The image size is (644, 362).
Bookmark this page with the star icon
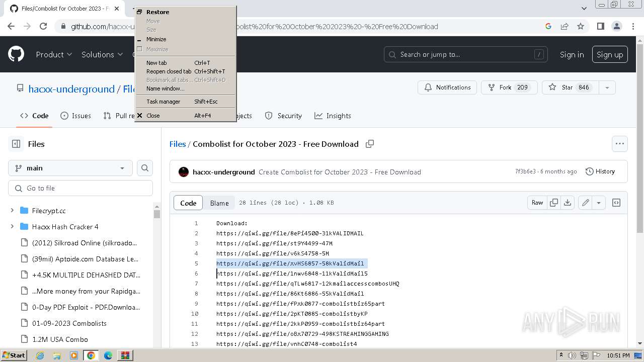pyautogui.click(x=581, y=26)
